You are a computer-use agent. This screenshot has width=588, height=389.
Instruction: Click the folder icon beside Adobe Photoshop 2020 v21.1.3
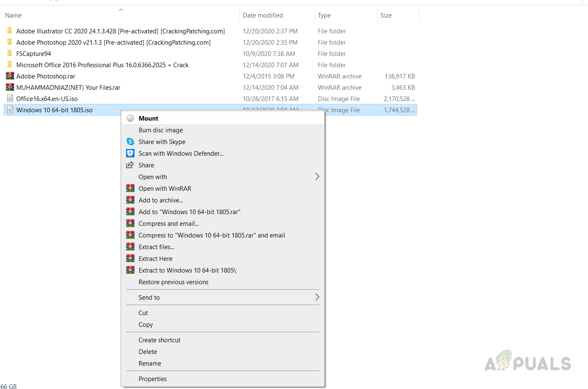click(10, 42)
